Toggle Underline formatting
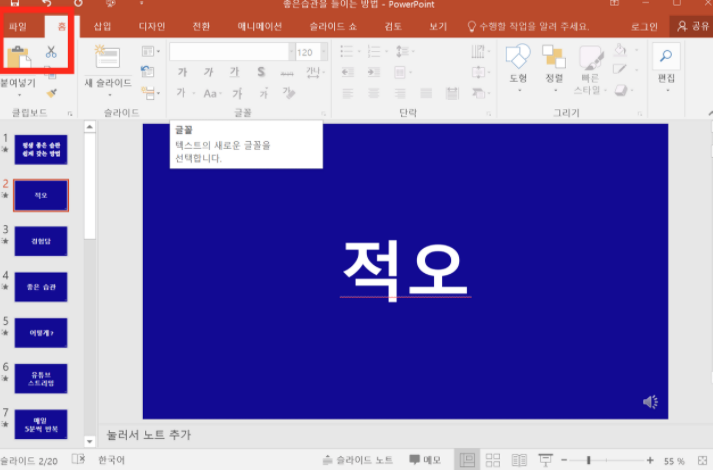713x470 pixels. point(235,72)
